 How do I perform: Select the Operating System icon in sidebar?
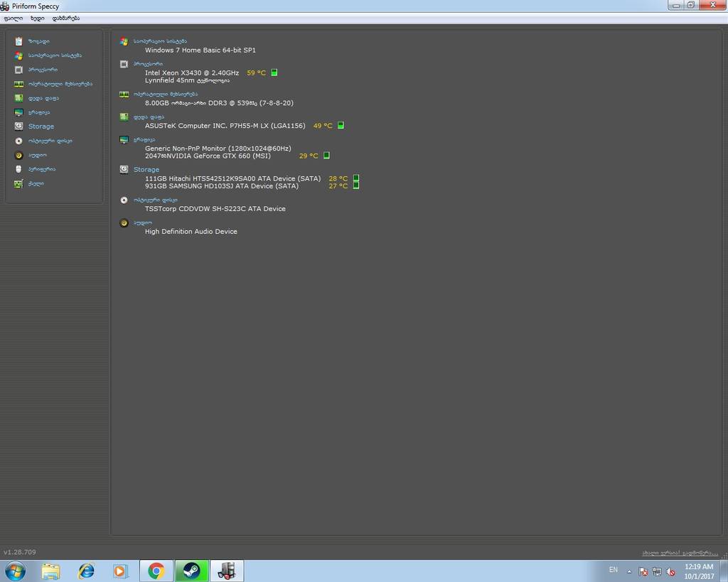[18, 55]
